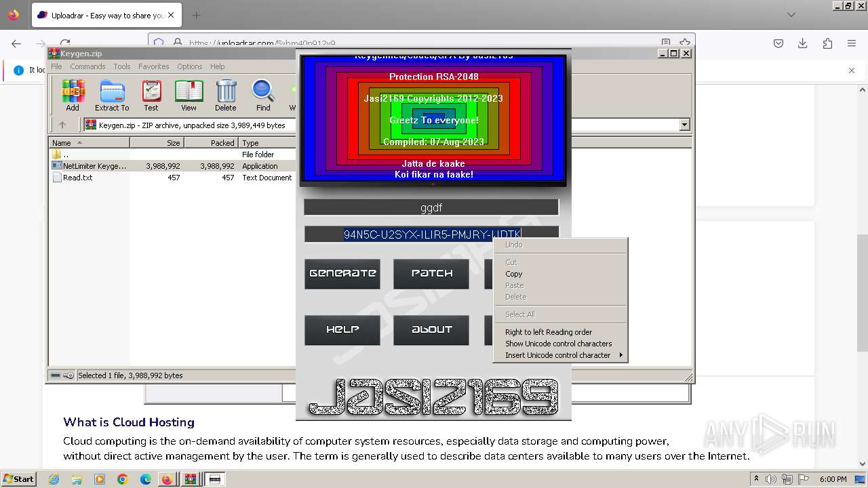Open the WinRAR File menu

[56, 66]
